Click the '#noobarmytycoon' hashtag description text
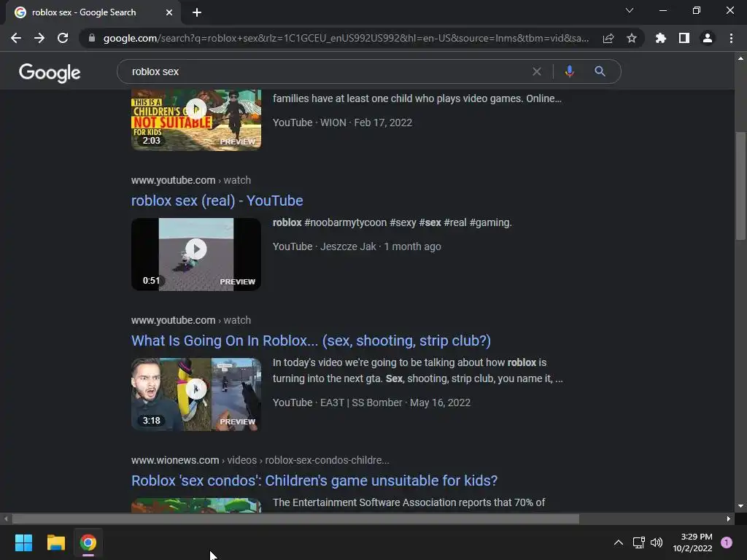The image size is (747, 560). 345,222
